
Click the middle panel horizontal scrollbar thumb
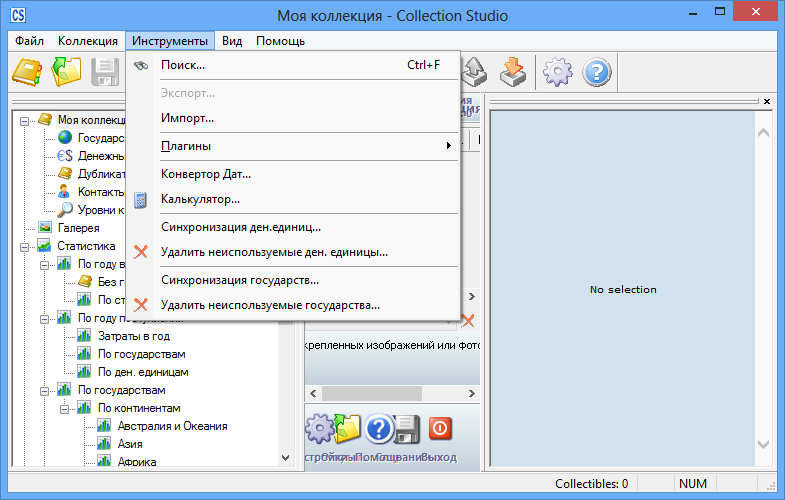[x=371, y=393]
